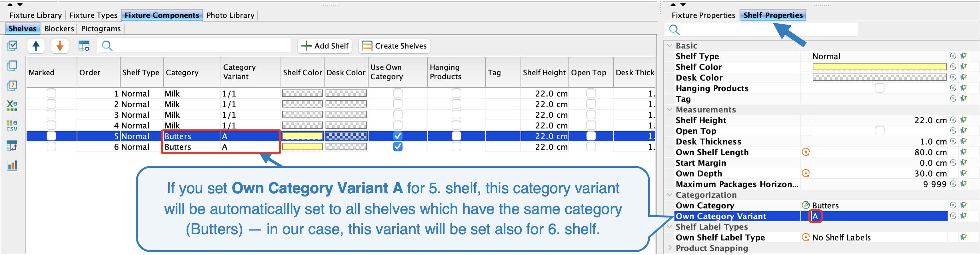Image resolution: width=980 pixels, height=255 pixels.
Task: Click the Excel export icon in sidebar
Action: [12, 105]
